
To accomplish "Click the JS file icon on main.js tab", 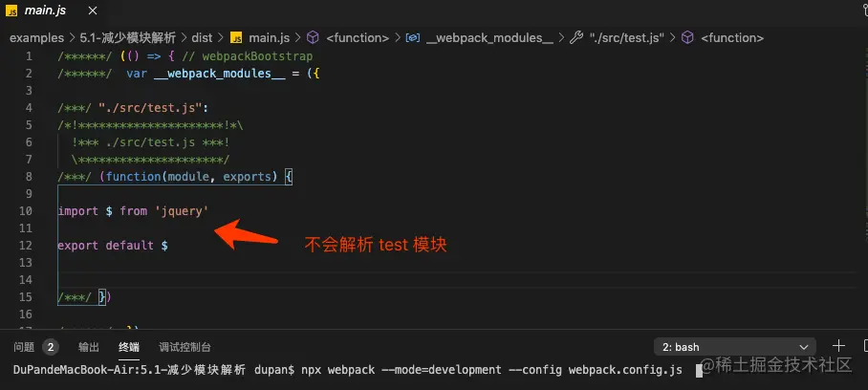I will pos(13,11).
